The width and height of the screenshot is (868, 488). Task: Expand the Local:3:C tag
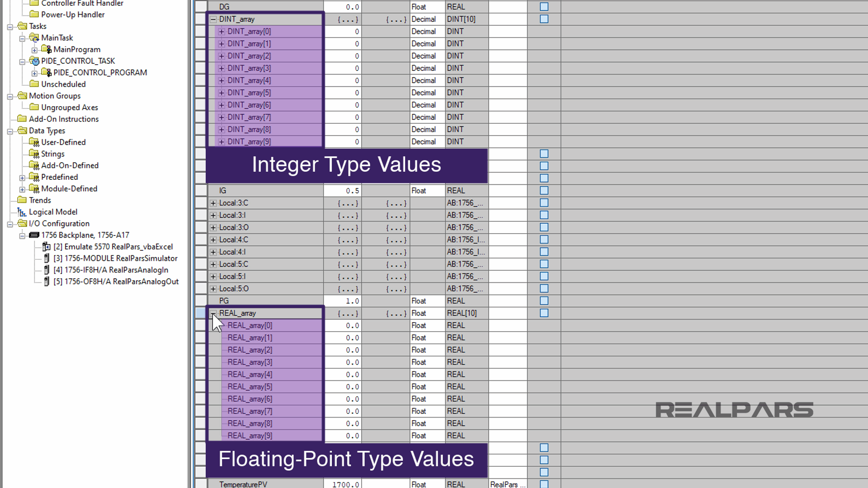click(x=212, y=203)
